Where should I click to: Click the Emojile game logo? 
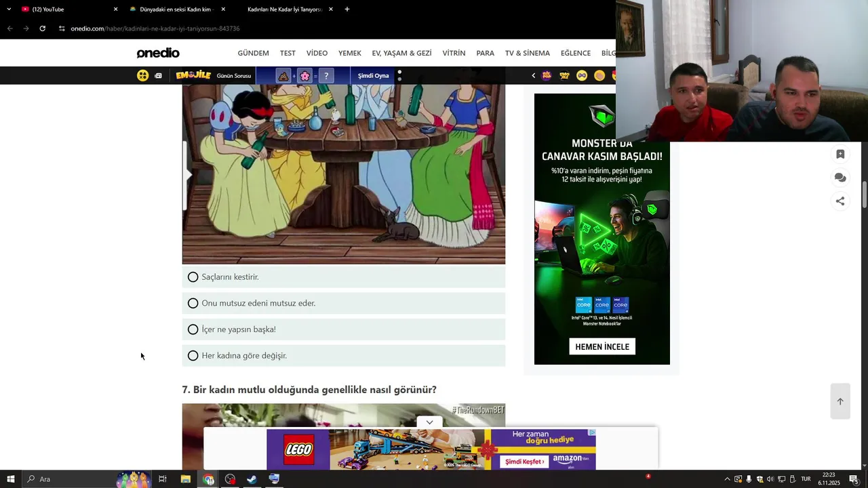[x=193, y=75]
